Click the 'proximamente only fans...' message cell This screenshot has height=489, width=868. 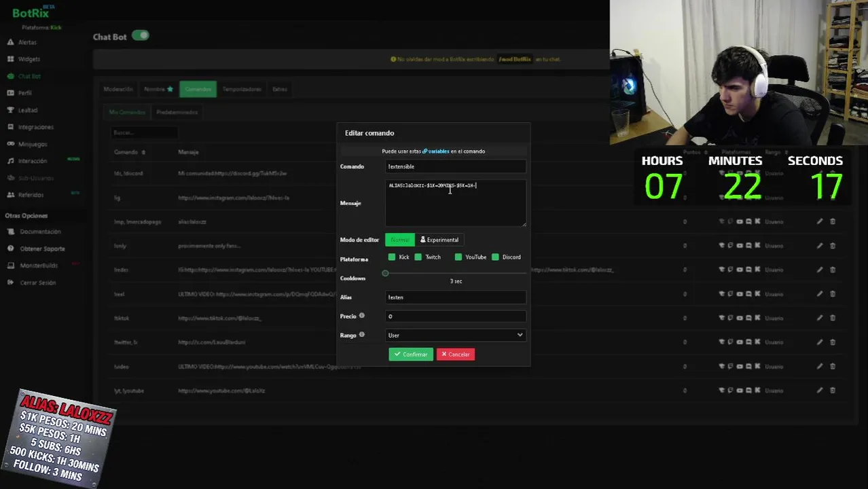209,246
